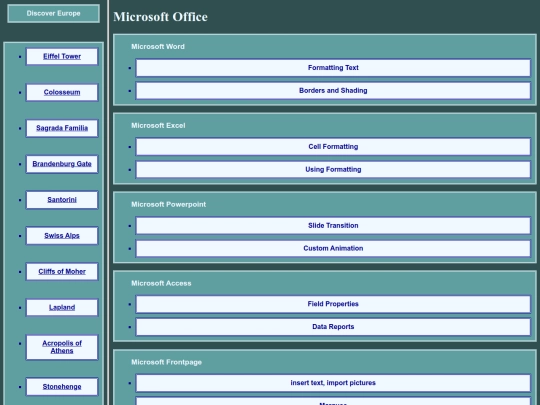This screenshot has height=405, width=540.
Task: Open the Eiffel Tower link
Action: [62, 56]
